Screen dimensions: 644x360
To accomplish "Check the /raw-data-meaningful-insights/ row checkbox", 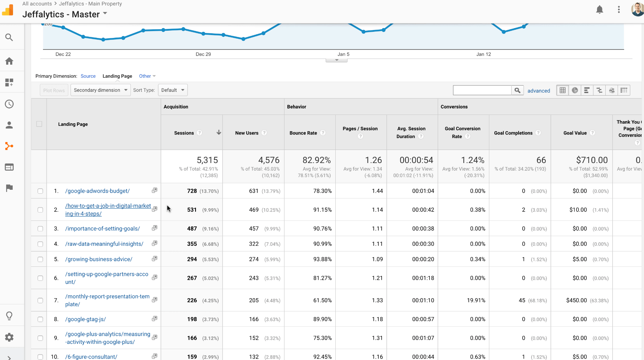I will point(40,244).
